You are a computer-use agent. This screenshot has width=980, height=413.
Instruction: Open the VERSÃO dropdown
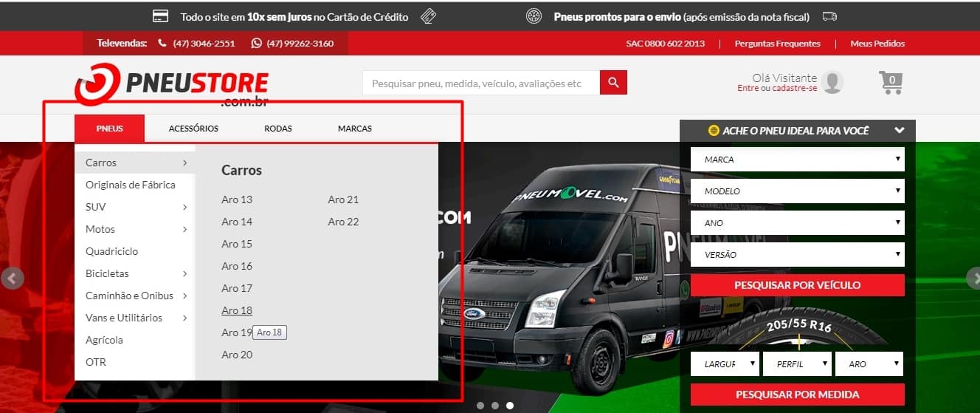coord(798,254)
